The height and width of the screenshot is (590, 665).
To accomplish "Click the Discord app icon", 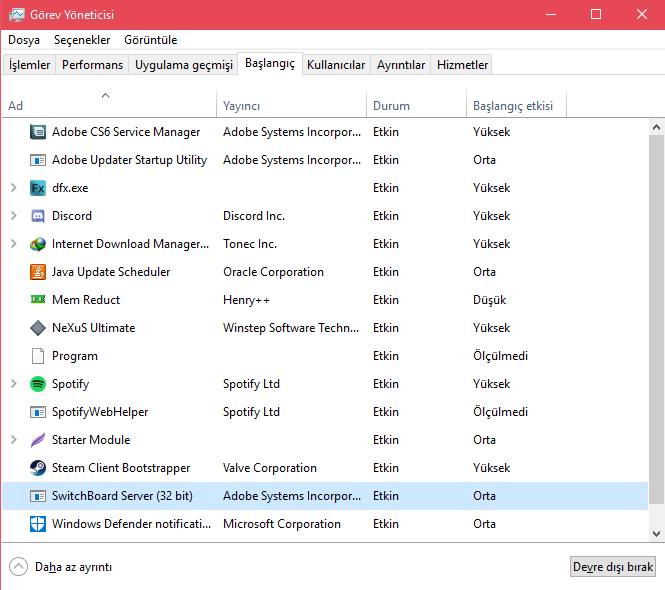I will tap(38, 216).
